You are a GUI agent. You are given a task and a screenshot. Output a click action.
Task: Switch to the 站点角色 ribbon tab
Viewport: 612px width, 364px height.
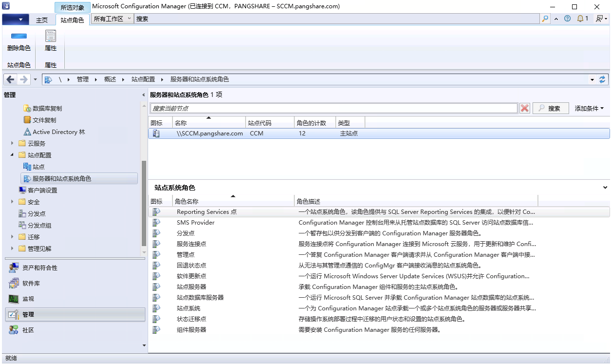point(73,20)
